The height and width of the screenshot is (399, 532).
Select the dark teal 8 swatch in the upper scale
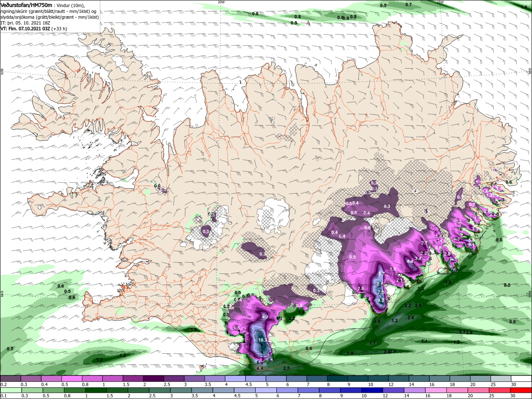pyautogui.click(x=337, y=379)
